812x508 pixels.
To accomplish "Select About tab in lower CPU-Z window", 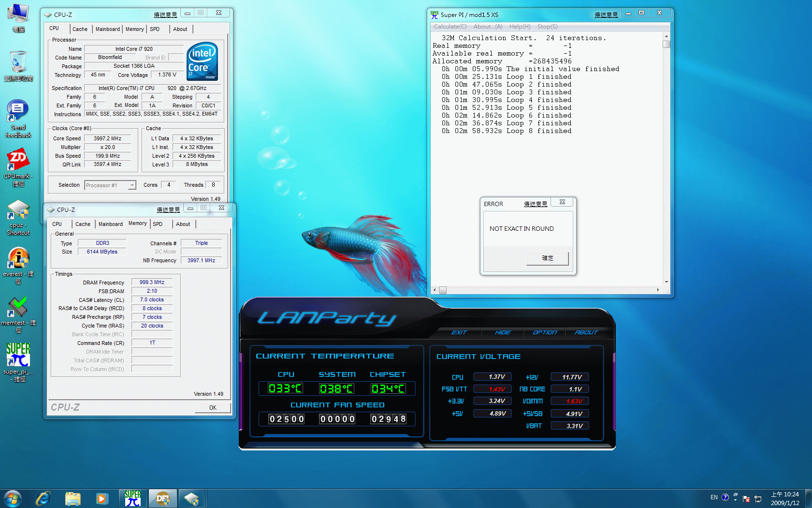I will coord(183,224).
